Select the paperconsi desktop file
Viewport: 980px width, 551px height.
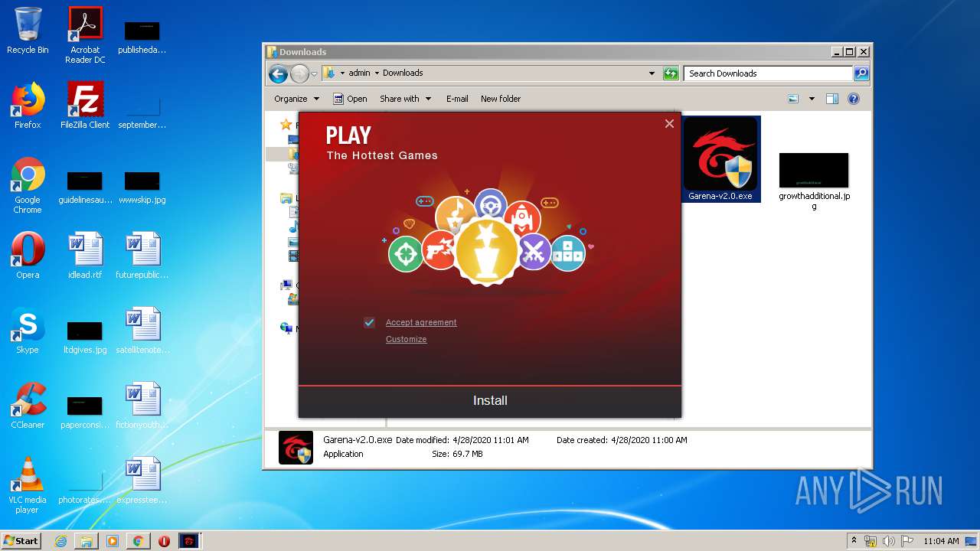85,412
